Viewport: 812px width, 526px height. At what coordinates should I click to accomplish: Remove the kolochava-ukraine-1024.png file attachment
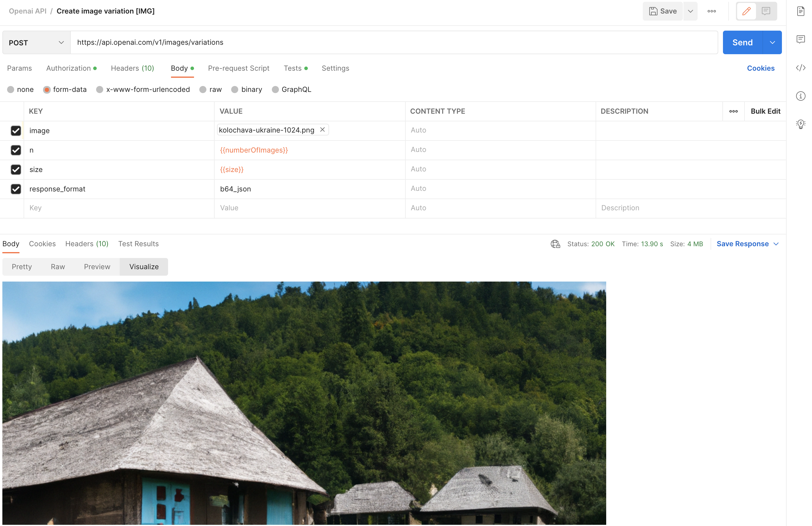322,130
